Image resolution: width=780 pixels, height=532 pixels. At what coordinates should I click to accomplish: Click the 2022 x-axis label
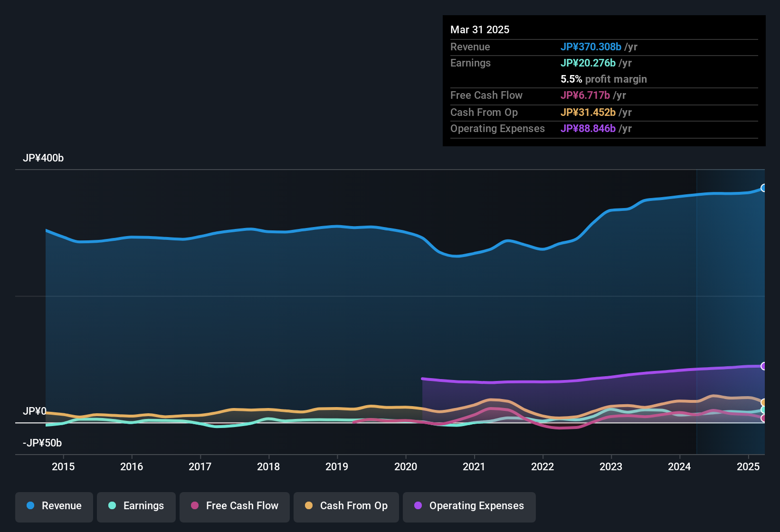[542, 466]
